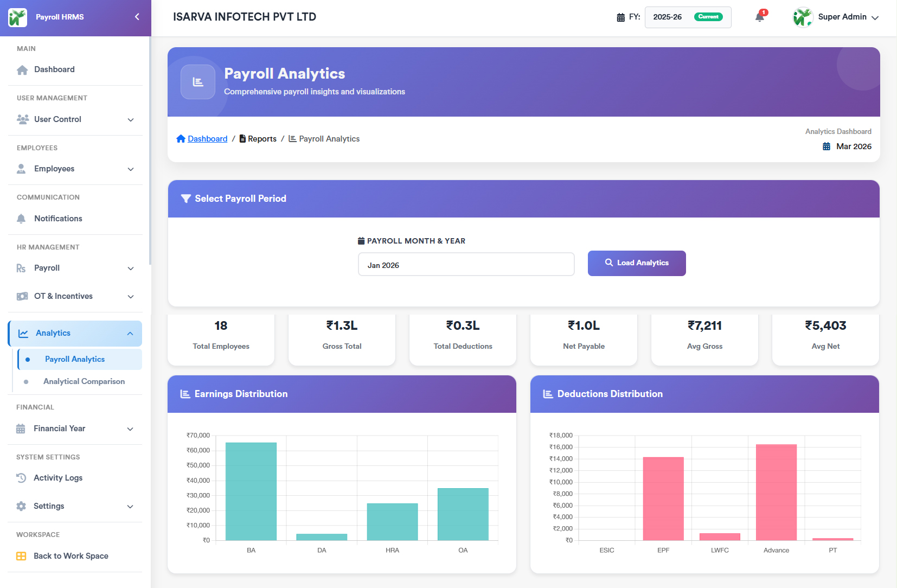Click the notification bell icon
The width and height of the screenshot is (897, 588).
pyautogui.click(x=759, y=17)
